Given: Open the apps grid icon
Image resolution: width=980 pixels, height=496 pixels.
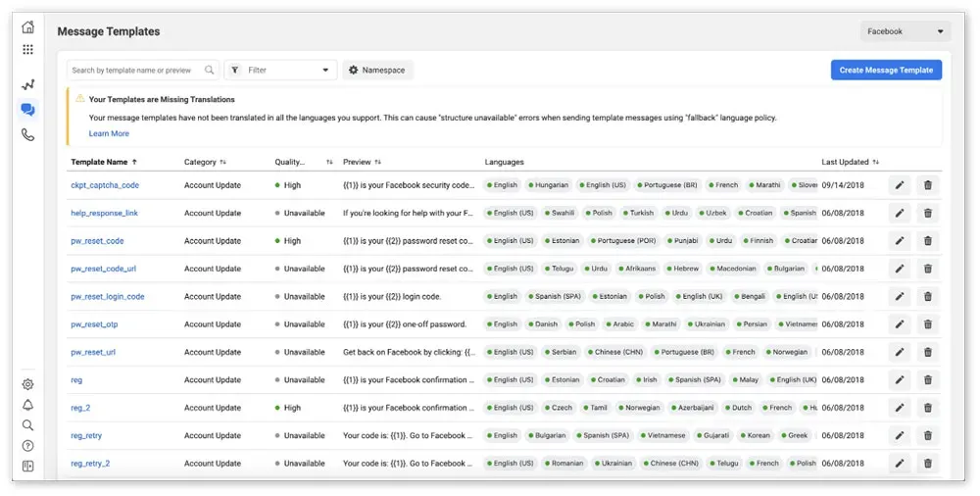Looking at the screenshot, I should (x=27, y=49).
